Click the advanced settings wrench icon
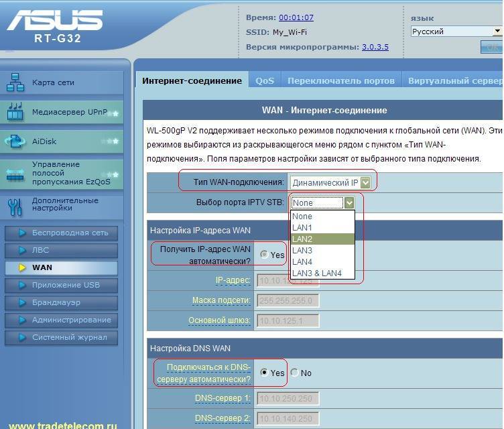This screenshot has height=429, width=504. 15,207
